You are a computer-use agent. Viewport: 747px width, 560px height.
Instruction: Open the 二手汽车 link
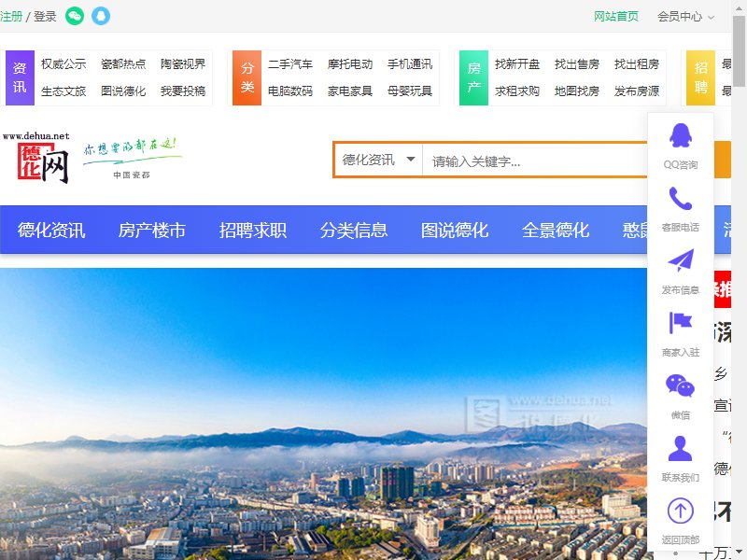coord(290,63)
